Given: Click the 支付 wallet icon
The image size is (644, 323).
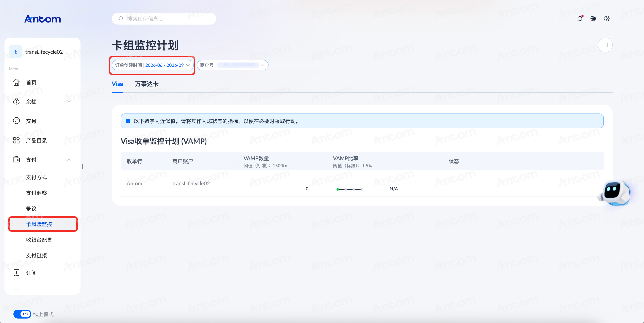Looking at the screenshot, I should [16, 159].
